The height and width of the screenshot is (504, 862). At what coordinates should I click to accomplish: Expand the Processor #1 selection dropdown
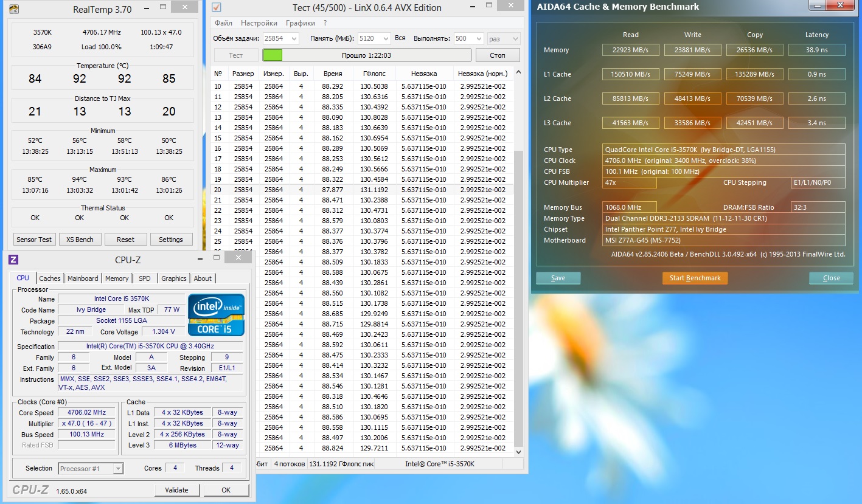(x=118, y=469)
